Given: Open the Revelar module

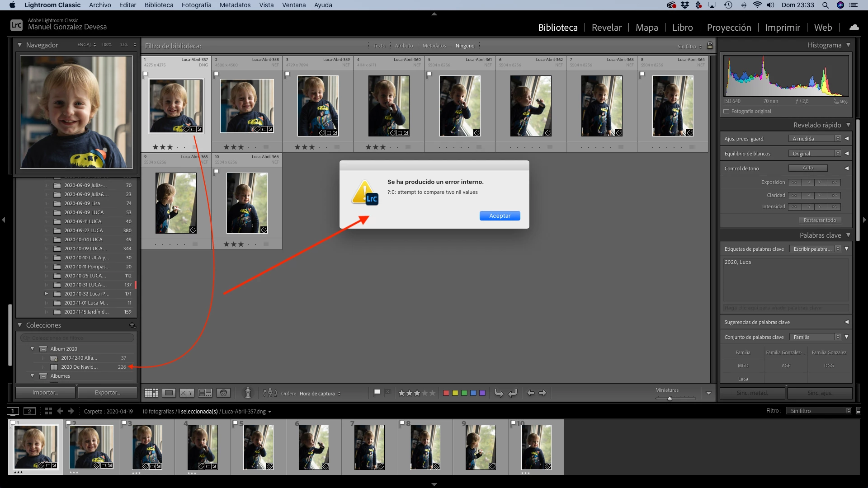Looking at the screenshot, I should (606, 28).
